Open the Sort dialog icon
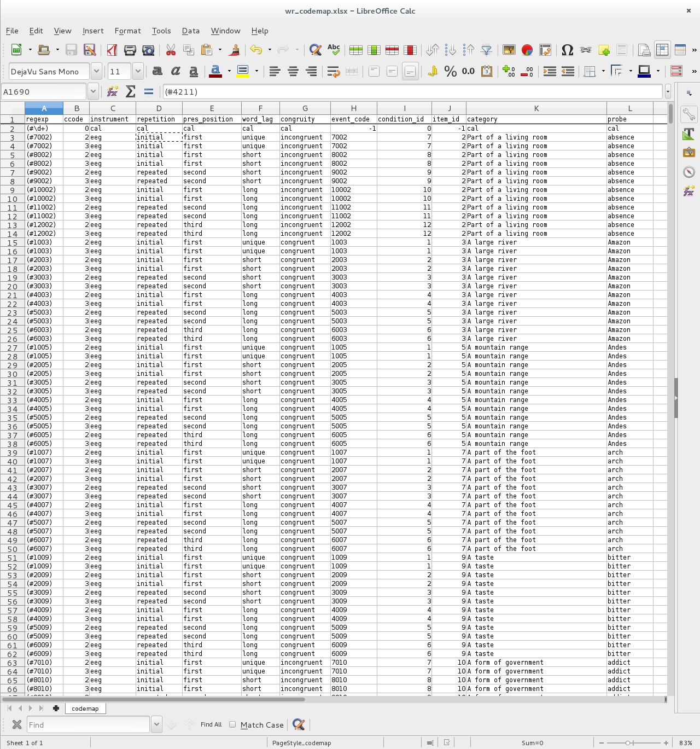Image resolution: width=700 pixels, height=749 pixels. point(433,50)
